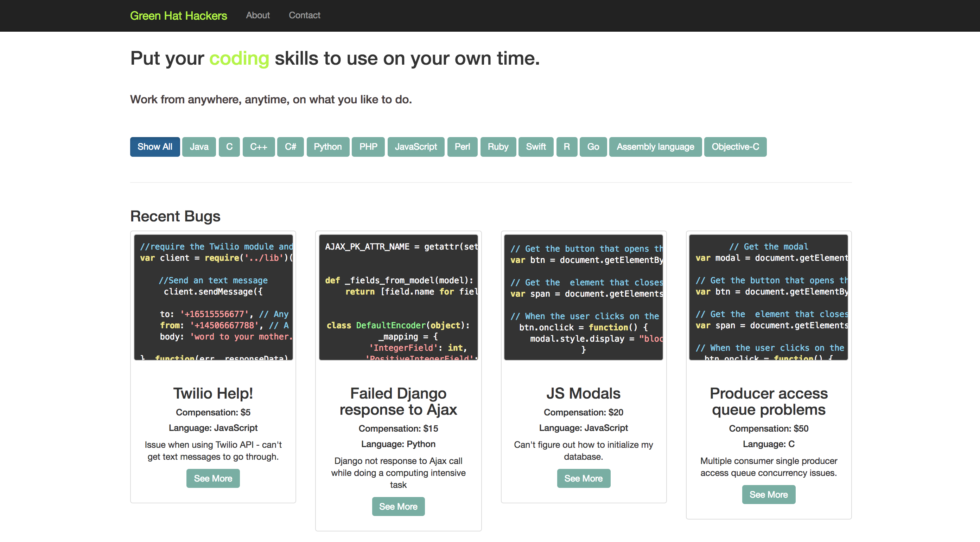
Task: Open the Contact page
Action: [304, 15]
